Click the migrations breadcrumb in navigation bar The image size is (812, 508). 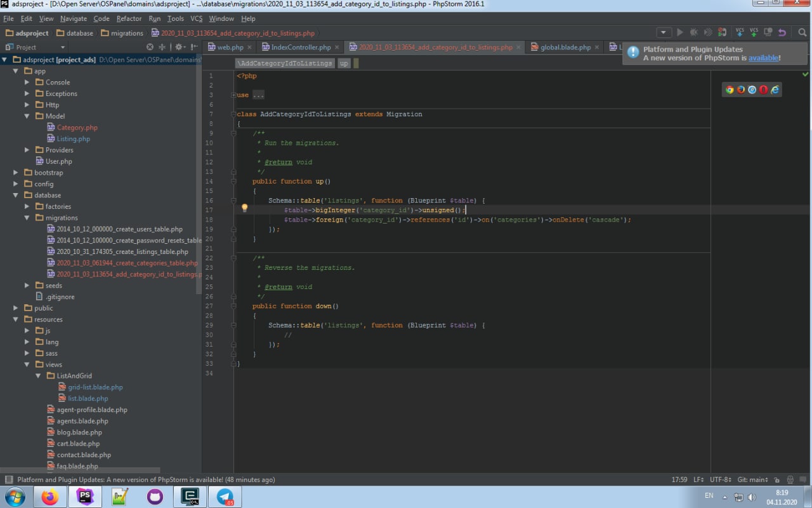click(122, 33)
